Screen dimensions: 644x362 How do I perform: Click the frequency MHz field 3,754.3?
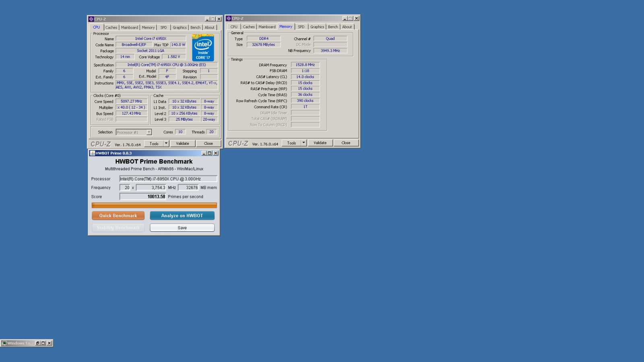tap(151, 187)
